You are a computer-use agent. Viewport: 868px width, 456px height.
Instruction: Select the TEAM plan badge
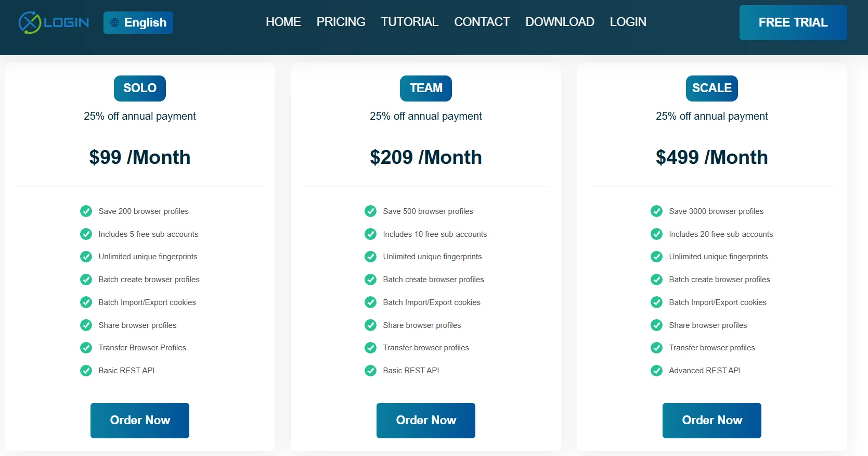click(426, 88)
